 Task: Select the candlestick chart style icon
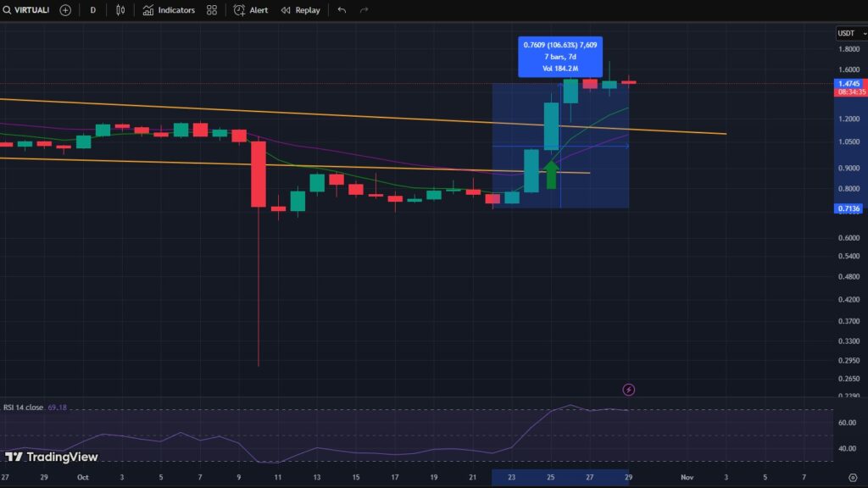pyautogui.click(x=119, y=9)
